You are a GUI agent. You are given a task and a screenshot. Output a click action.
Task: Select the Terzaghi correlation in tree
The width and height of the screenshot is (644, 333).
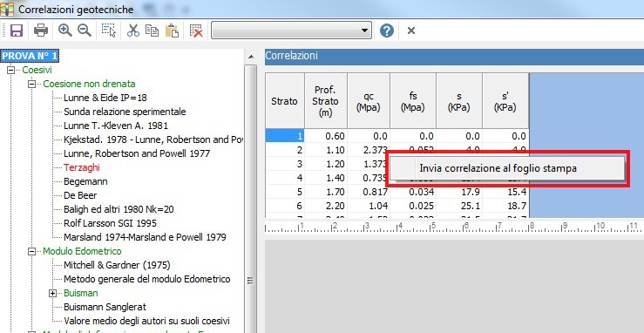click(x=82, y=167)
